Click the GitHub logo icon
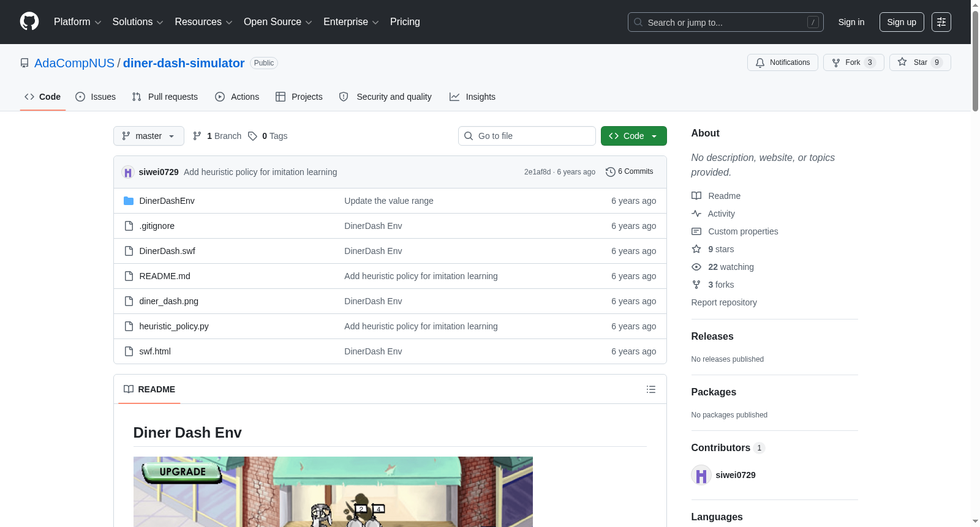The width and height of the screenshot is (980, 527). coord(29,21)
